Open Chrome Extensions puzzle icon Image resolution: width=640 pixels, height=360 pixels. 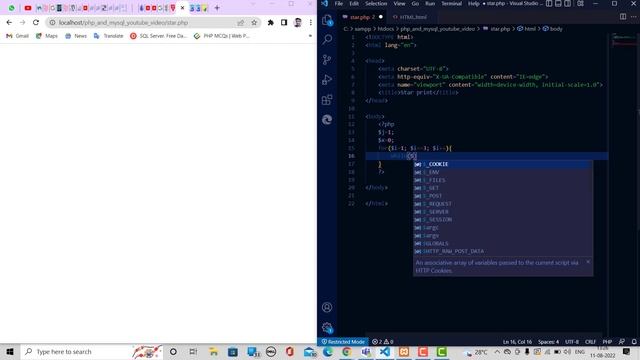(x=270, y=22)
